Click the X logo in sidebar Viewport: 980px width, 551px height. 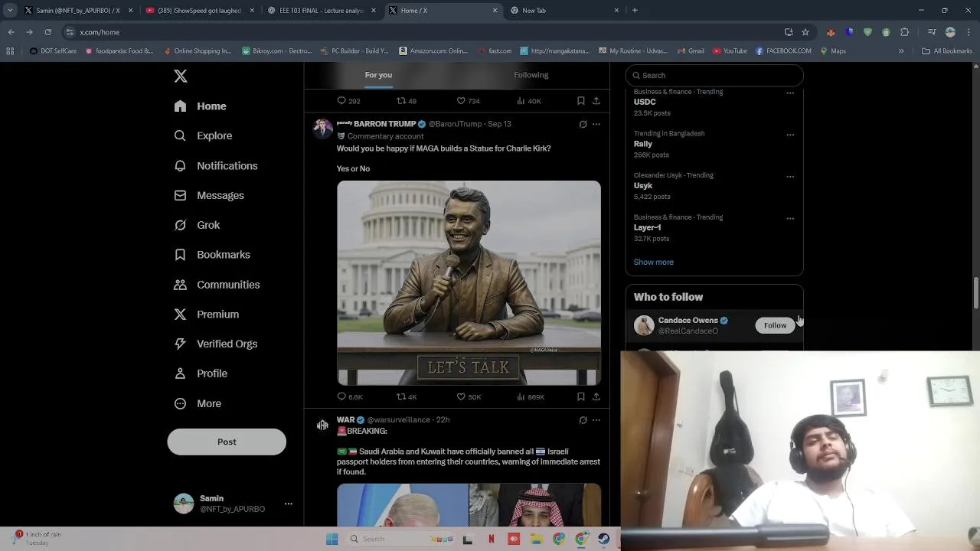coord(181,76)
